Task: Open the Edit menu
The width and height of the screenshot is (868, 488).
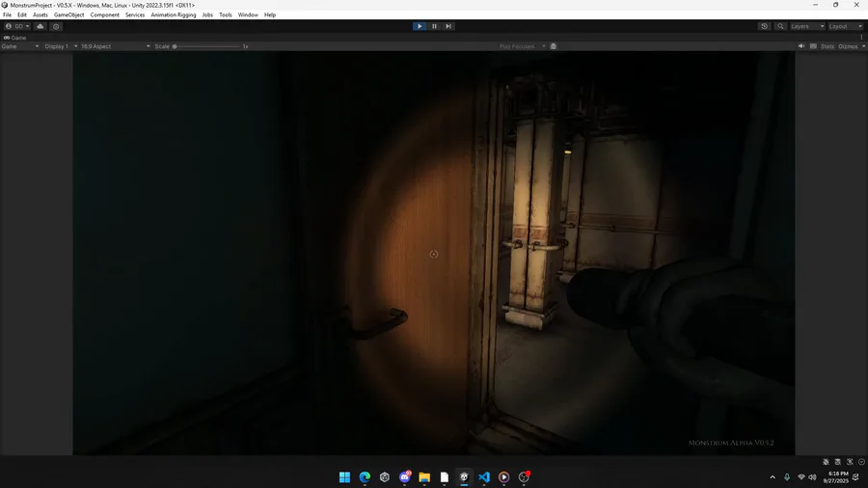Action: (x=21, y=14)
